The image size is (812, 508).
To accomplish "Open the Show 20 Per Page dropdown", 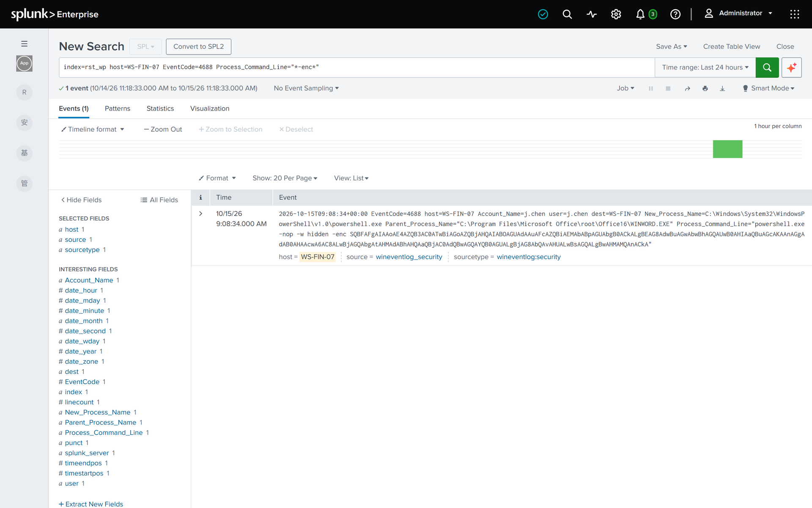I will 285,178.
